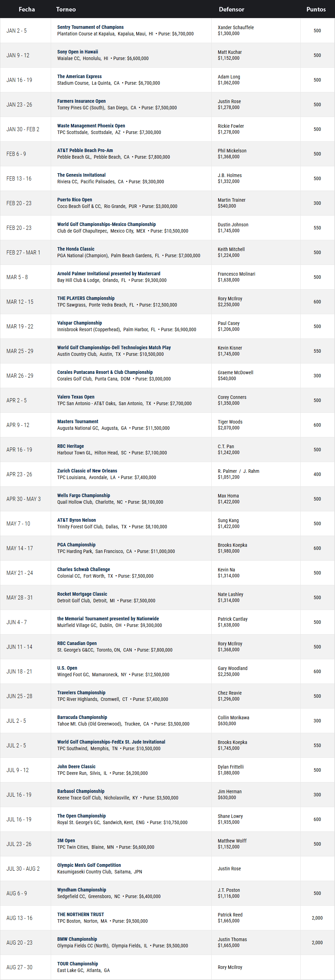Click defender name Xander Schauffele
The width and height of the screenshot is (335, 980).
236,27
